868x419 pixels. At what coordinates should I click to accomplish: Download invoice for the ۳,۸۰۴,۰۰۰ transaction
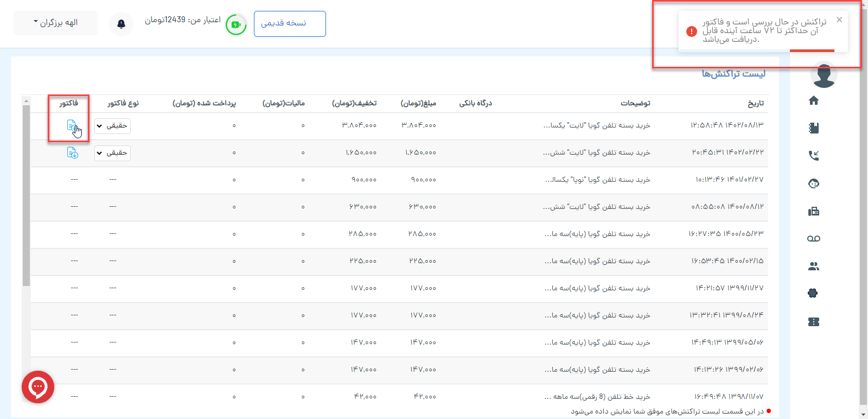coord(72,125)
